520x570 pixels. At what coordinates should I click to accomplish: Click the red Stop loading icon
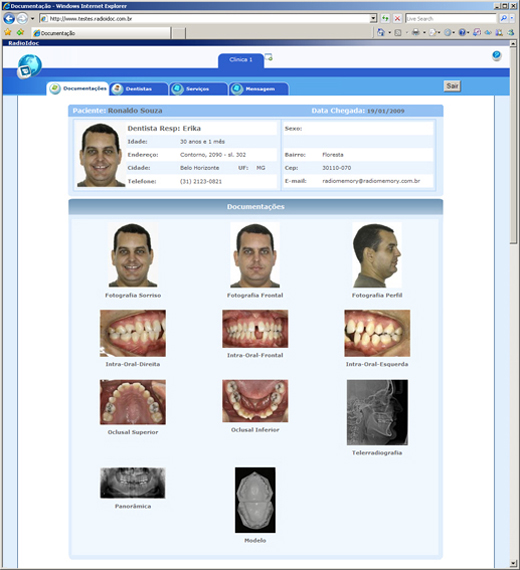397,19
